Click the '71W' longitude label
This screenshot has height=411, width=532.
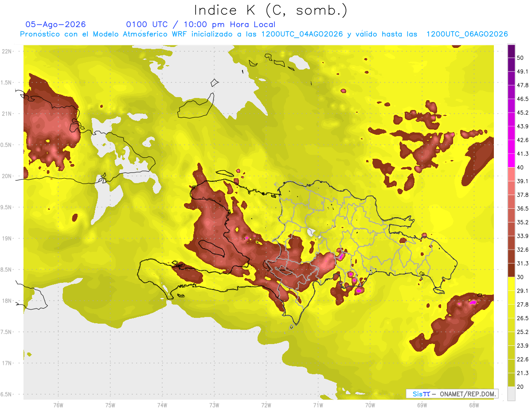318,405
